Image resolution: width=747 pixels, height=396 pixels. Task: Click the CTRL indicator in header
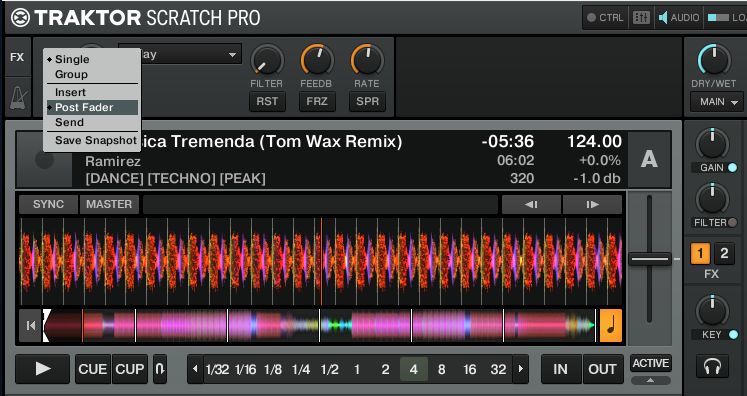[x=605, y=18]
